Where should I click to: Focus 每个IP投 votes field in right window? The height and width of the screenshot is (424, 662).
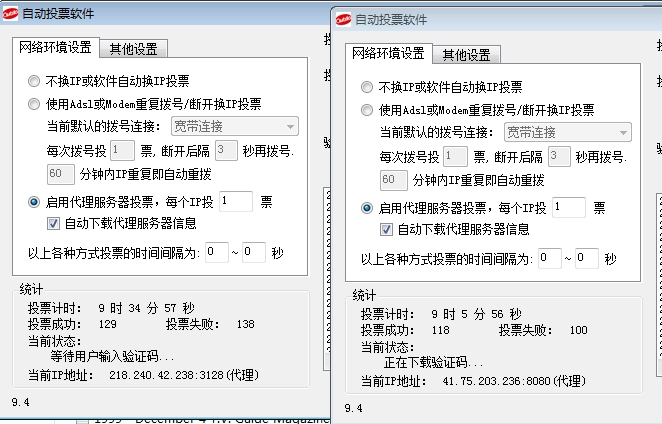point(569,207)
